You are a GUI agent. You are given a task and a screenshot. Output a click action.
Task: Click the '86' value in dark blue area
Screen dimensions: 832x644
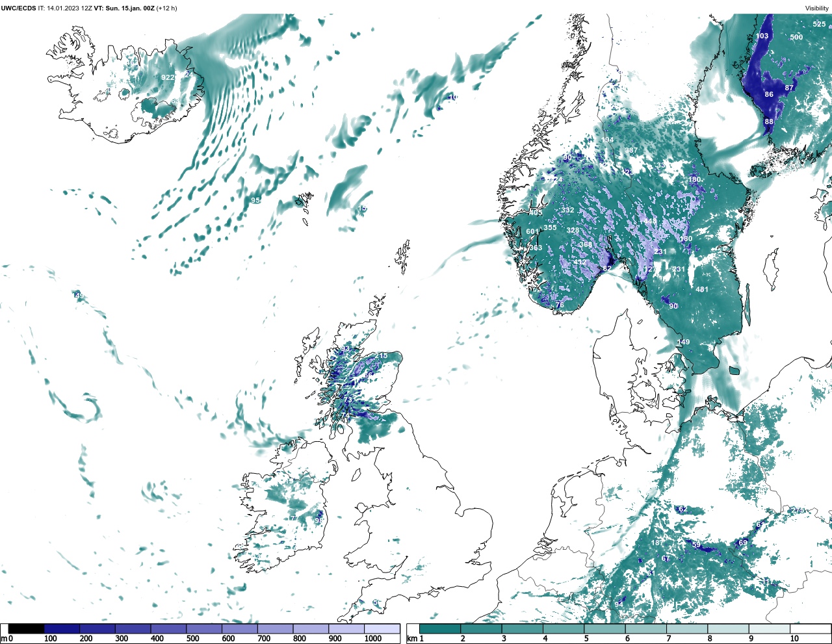tap(769, 94)
